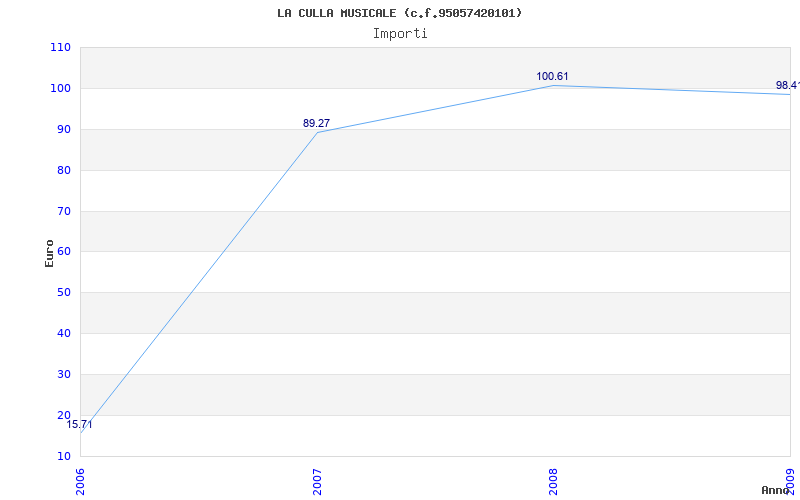Click the 2008 x-axis tick label
The width and height of the screenshot is (800, 500).
(x=553, y=480)
